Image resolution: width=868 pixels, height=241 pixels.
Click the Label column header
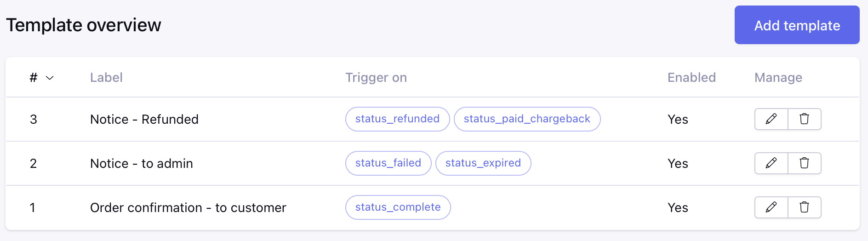point(106,78)
